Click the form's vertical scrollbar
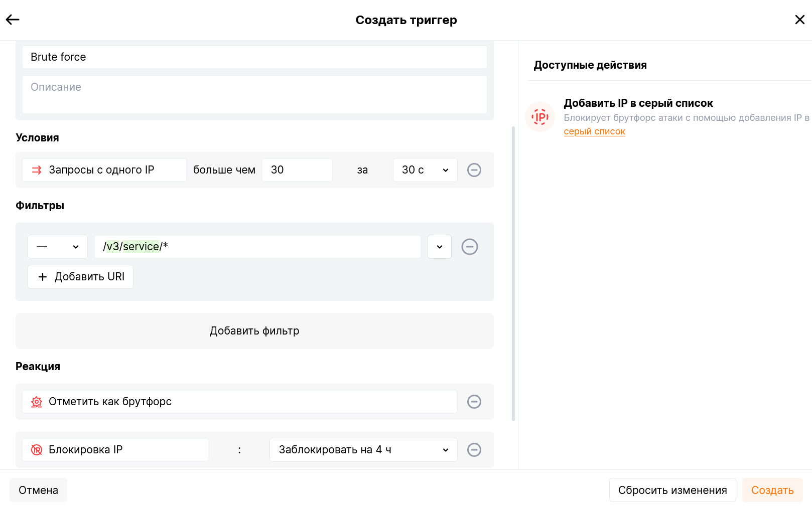The width and height of the screenshot is (812, 506). (513, 273)
